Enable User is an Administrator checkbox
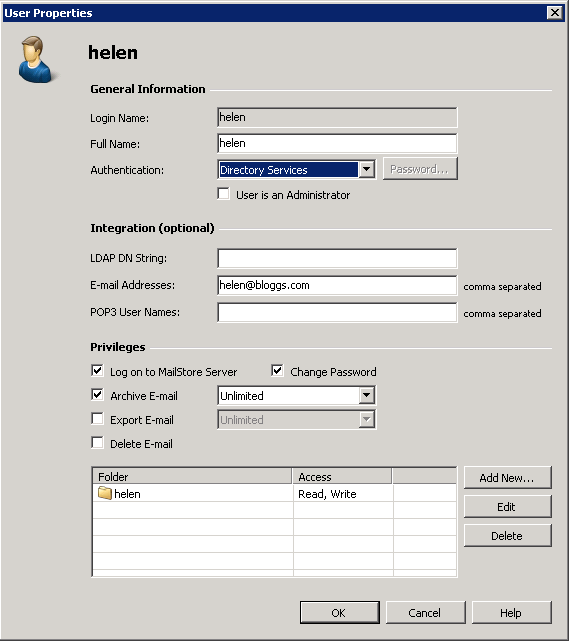Viewport: 569px width, 641px height. [224, 194]
